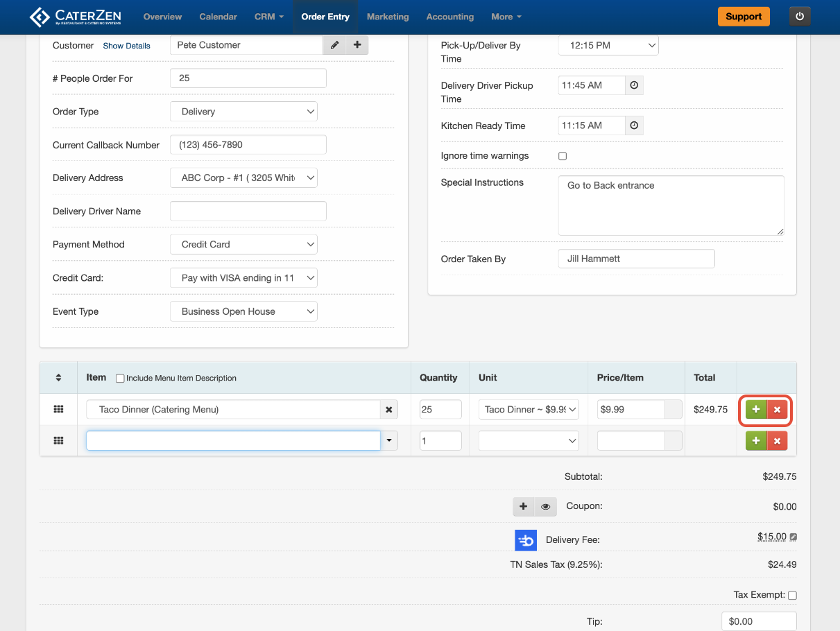Click the orange Support button

[744, 17]
